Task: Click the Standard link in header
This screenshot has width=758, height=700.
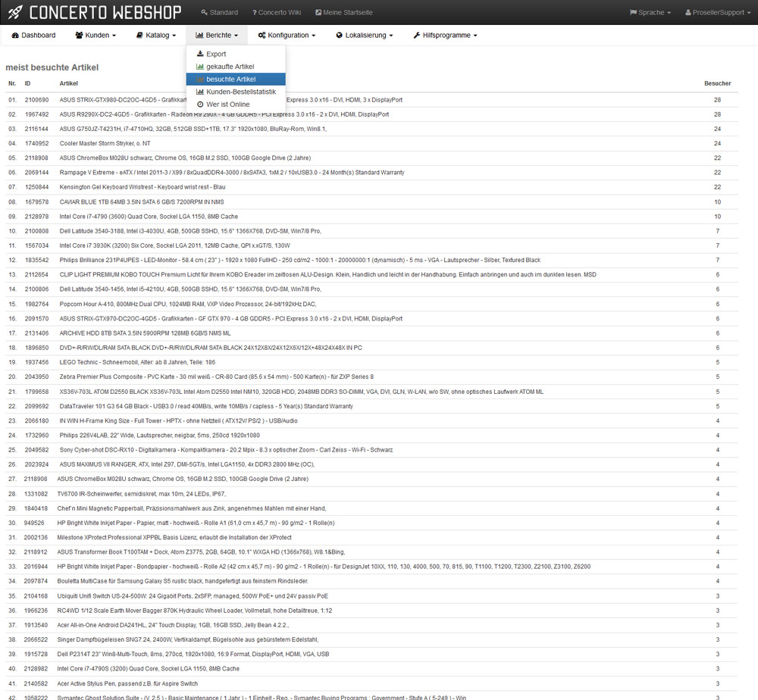Action: coord(219,13)
